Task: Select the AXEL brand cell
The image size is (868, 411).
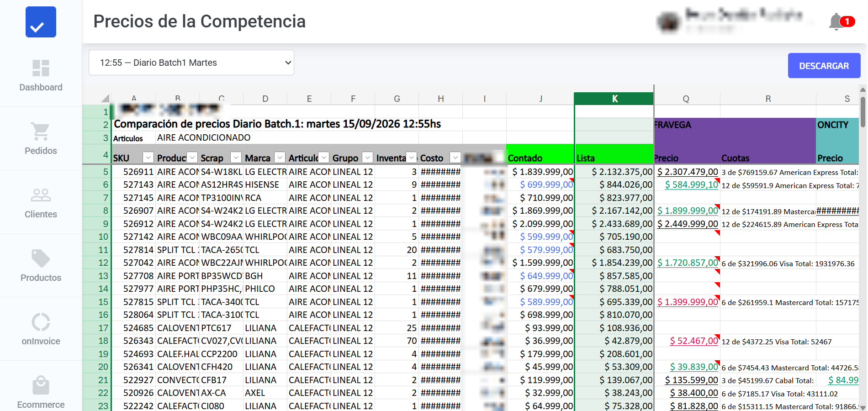Action: pos(265,393)
